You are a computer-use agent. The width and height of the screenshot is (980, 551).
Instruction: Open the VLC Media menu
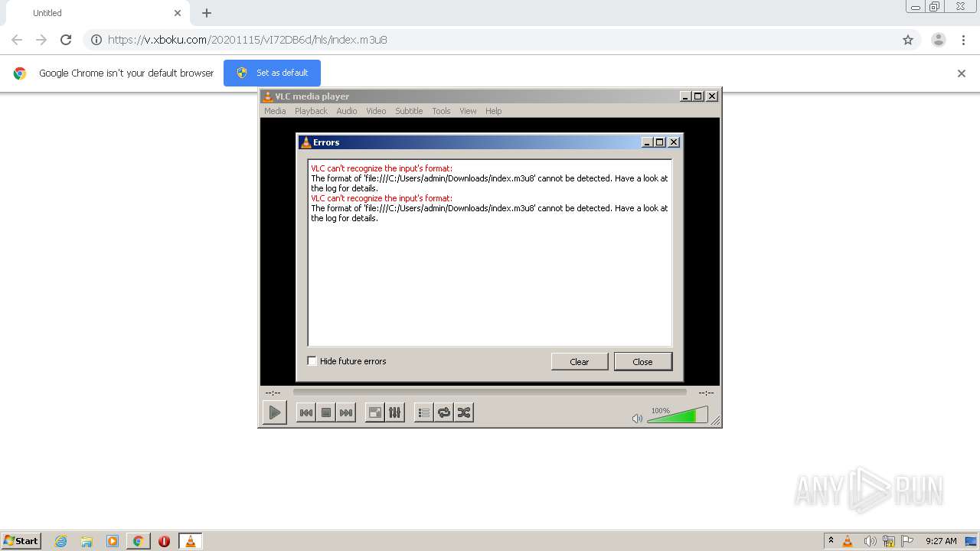pyautogui.click(x=275, y=111)
